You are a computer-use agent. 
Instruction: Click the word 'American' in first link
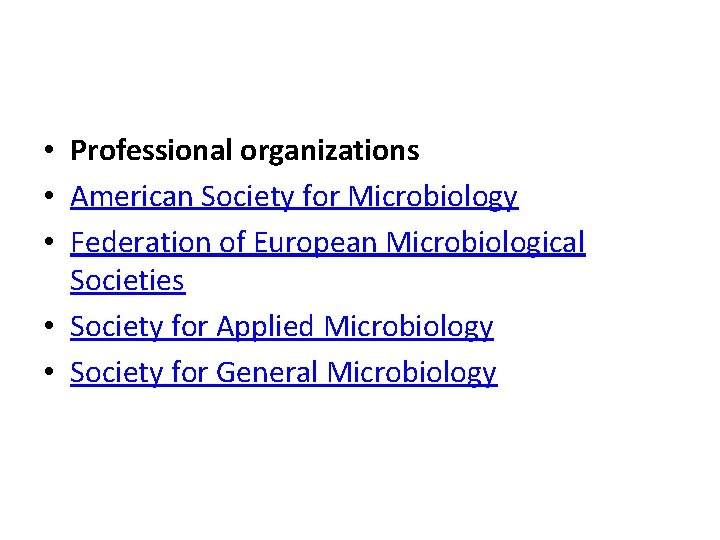[132, 197]
